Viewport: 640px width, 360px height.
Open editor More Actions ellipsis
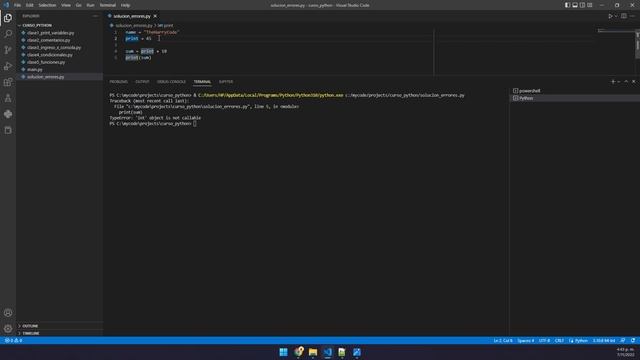point(632,16)
